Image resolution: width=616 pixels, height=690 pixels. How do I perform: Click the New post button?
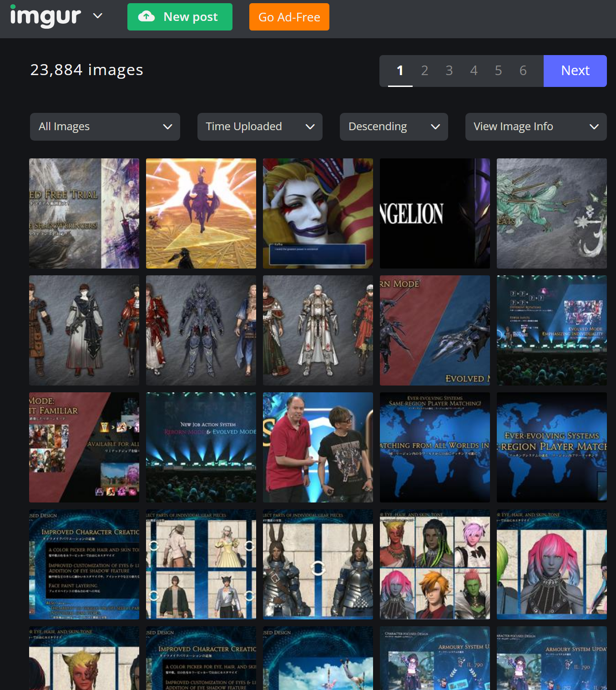coord(180,17)
